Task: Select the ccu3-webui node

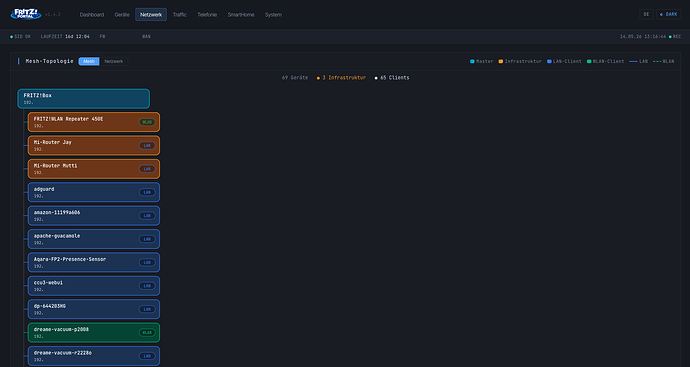Action: pyautogui.click(x=94, y=286)
